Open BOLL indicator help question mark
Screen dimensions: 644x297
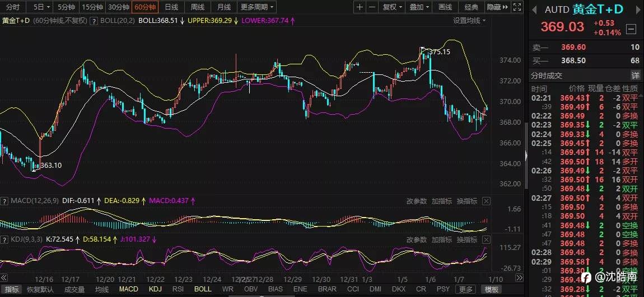coord(94,21)
